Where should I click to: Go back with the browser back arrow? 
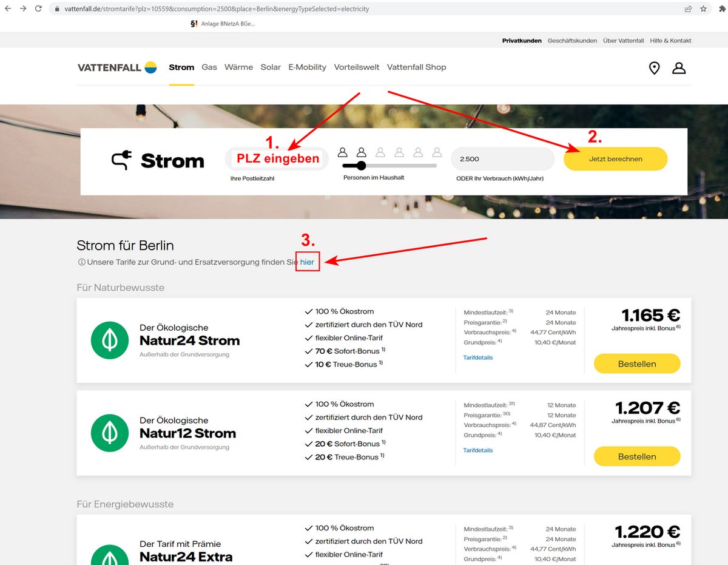coord(7,9)
